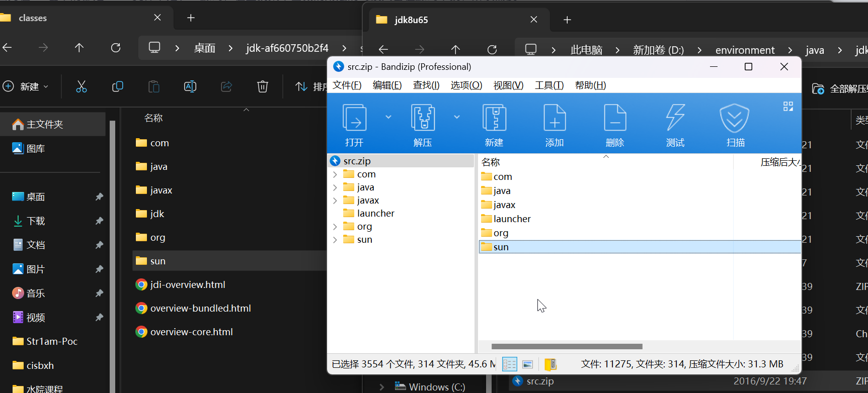This screenshot has height=393, width=868.
Task: Open the 工具(T) menu in Bandizip
Action: click(x=549, y=85)
